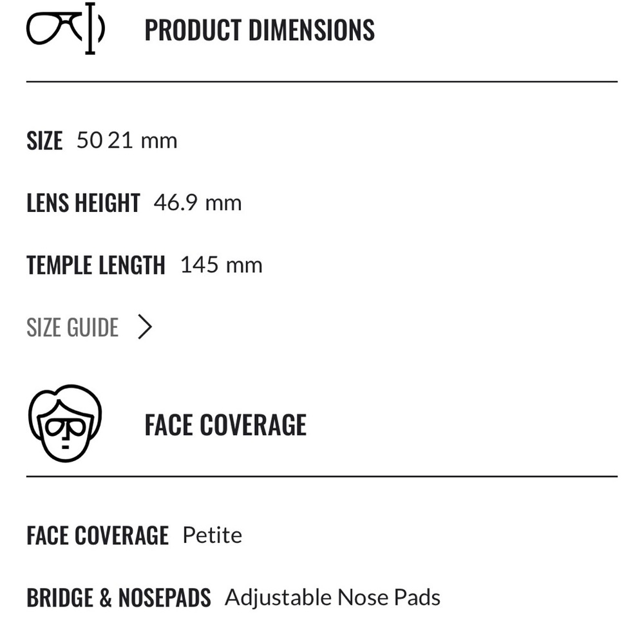Click the divider under Face Coverage heading
The height and width of the screenshot is (644, 644).
[x=322, y=477]
